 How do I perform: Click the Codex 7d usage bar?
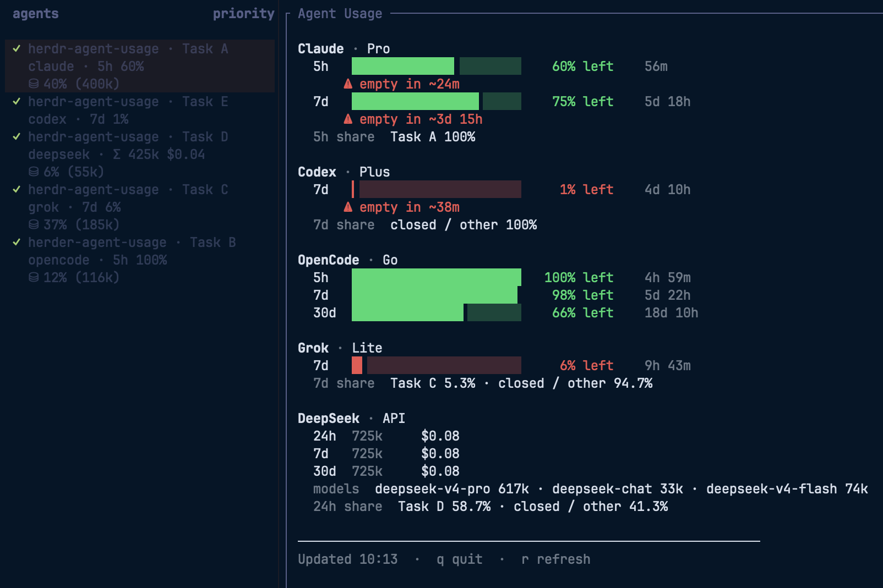click(437, 189)
